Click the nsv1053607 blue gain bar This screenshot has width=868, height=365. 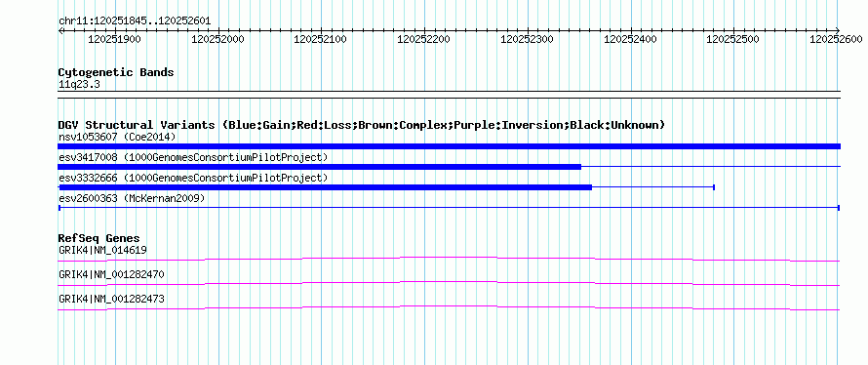[449, 146]
